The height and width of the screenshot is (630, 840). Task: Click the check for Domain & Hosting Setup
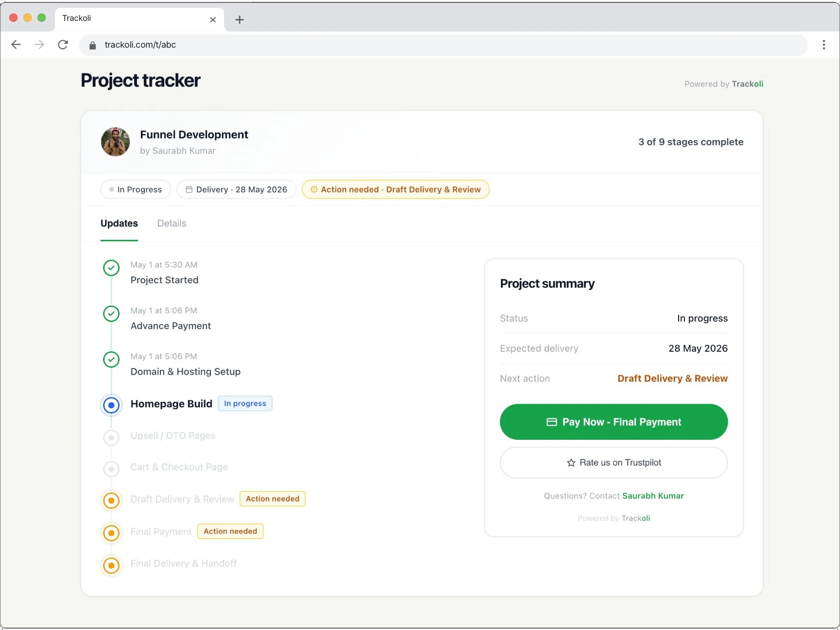pos(111,359)
